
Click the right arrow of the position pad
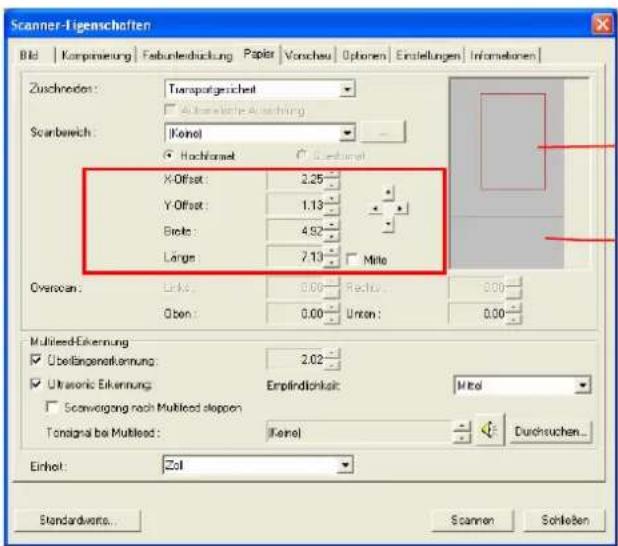400,208
